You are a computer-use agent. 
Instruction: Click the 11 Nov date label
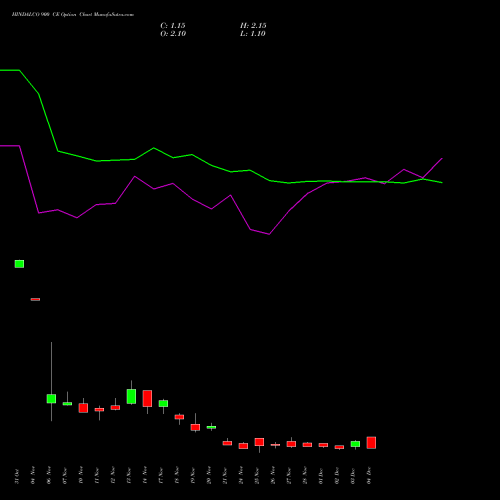click(97, 476)
